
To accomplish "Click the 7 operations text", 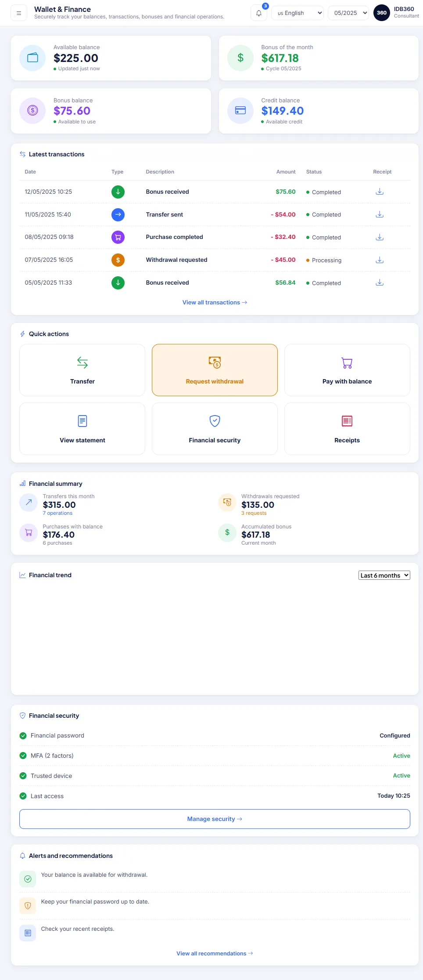I will pos(57,514).
